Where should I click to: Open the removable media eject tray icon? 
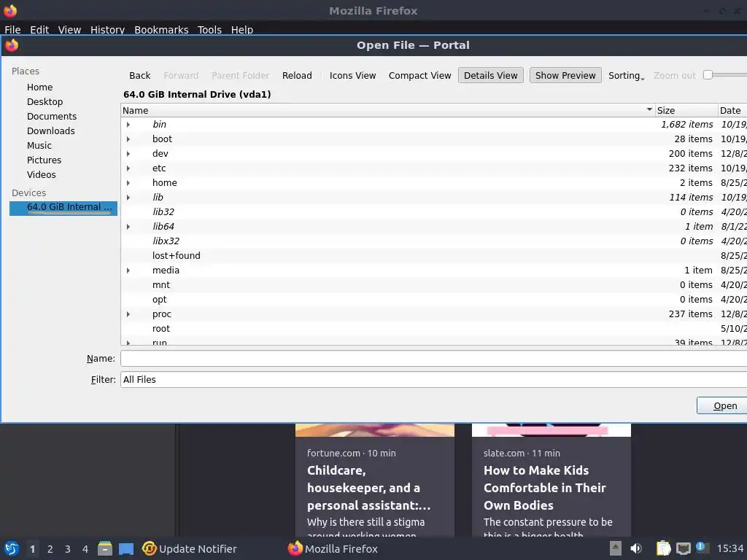click(x=616, y=548)
